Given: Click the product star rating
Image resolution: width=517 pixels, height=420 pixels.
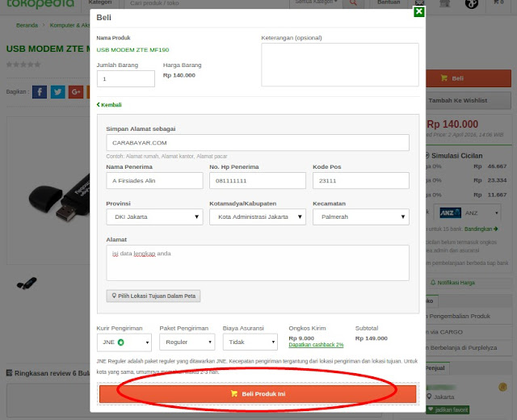Looking at the screenshot, I should [x=23, y=65].
